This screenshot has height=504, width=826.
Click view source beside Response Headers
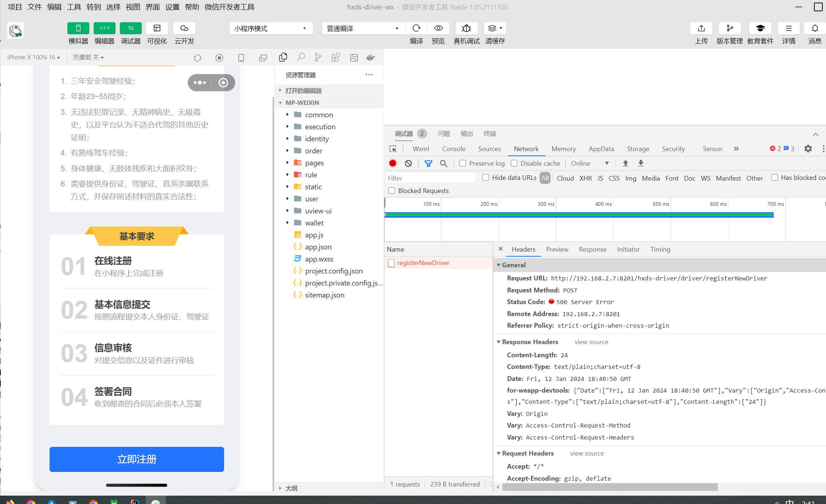[x=591, y=342]
